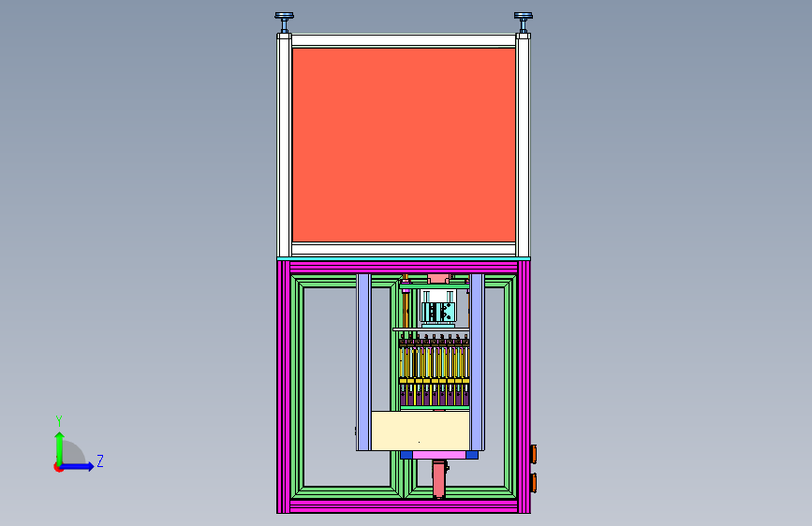Image resolution: width=812 pixels, height=526 pixels.
Task: Select the row of yellow tubes
Action: pos(435,362)
